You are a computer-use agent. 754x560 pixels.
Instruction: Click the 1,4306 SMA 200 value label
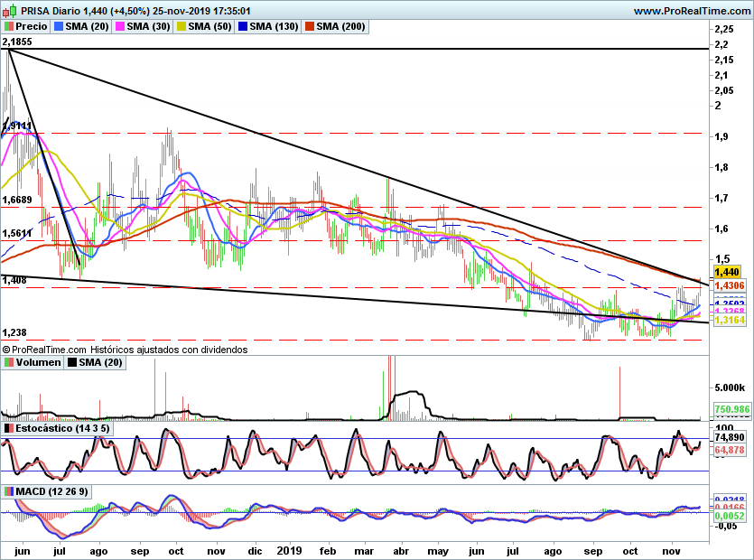pos(728,285)
